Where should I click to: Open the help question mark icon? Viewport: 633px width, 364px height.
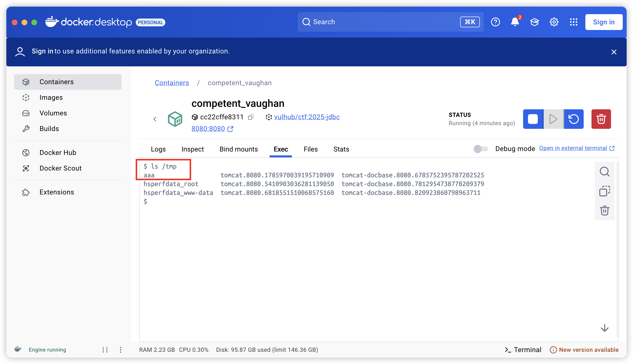point(495,22)
